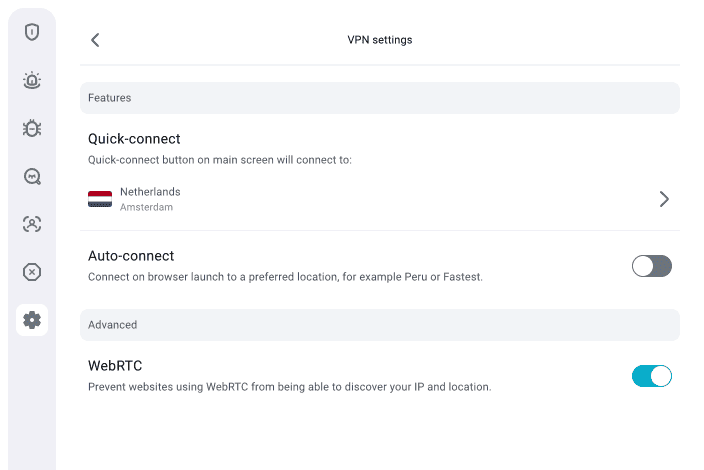Open the bug threat protection icon
The image size is (704, 470).
click(x=32, y=128)
